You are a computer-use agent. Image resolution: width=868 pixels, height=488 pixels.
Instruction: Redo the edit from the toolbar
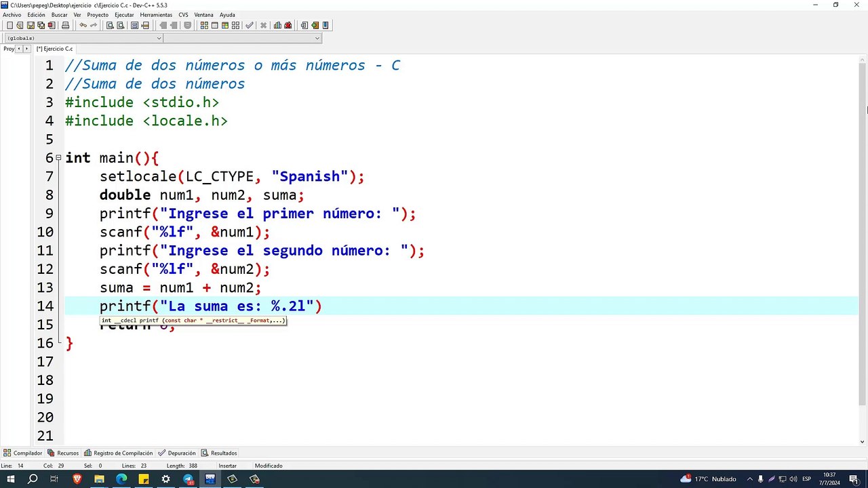tap(94, 26)
